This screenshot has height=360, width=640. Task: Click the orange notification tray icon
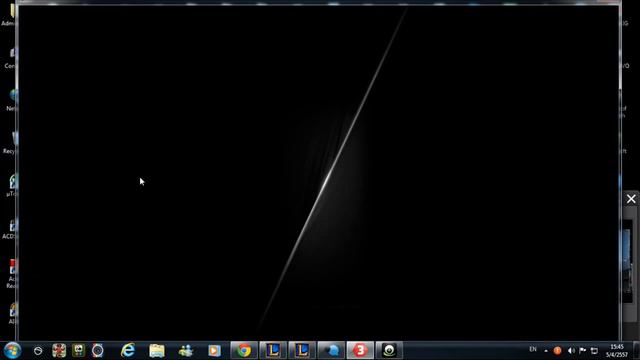click(557, 351)
